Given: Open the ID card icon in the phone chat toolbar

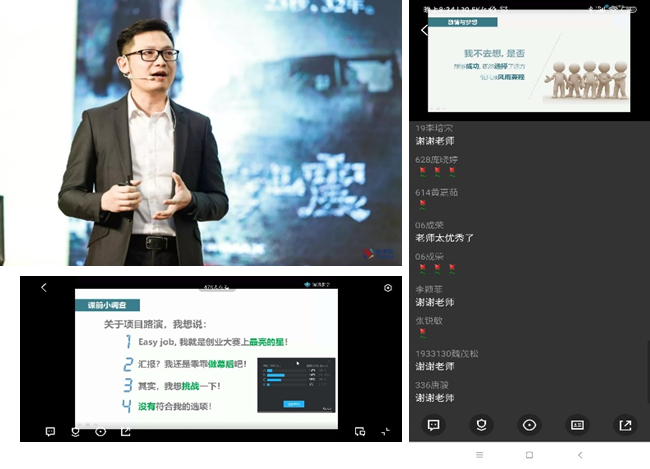Looking at the screenshot, I should coord(577,425).
